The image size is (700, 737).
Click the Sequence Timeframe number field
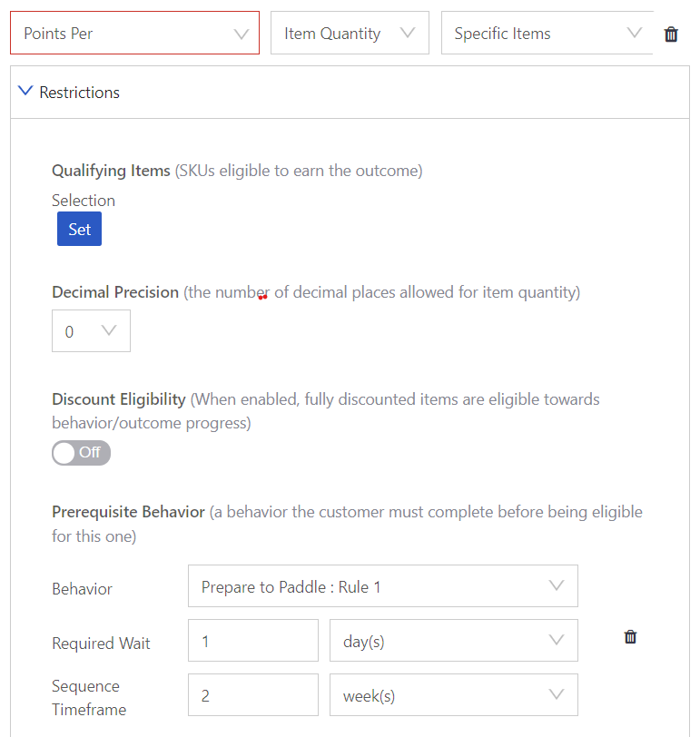point(253,695)
